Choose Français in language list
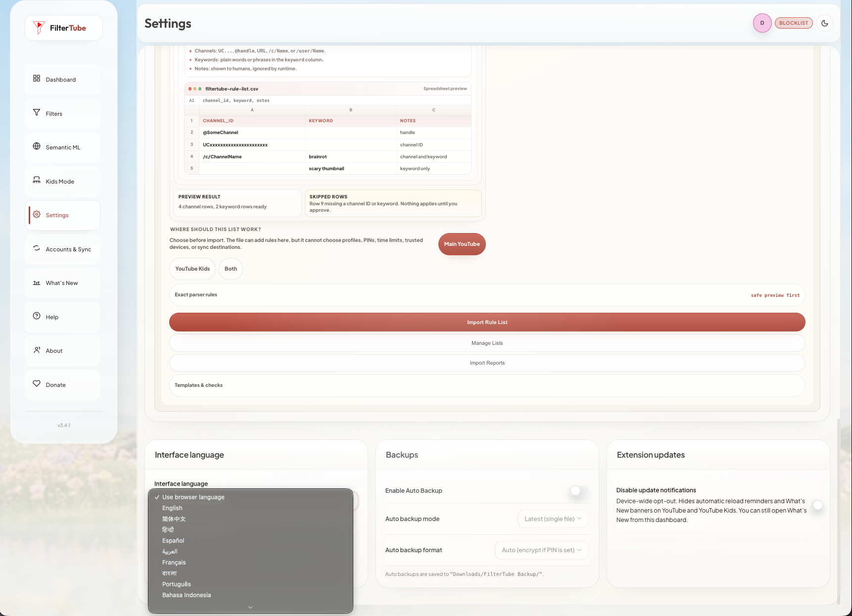Image resolution: width=852 pixels, height=616 pixels. pos(250,563)
